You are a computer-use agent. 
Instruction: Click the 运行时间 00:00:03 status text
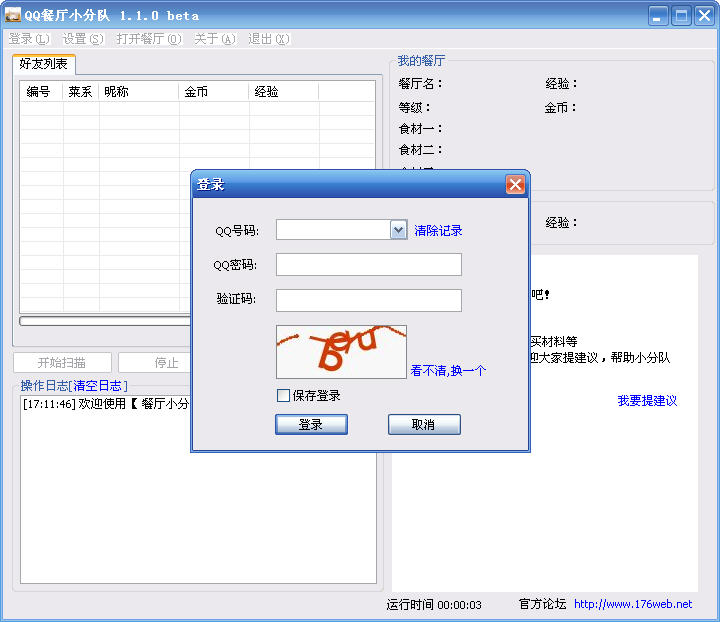(434, 605)
